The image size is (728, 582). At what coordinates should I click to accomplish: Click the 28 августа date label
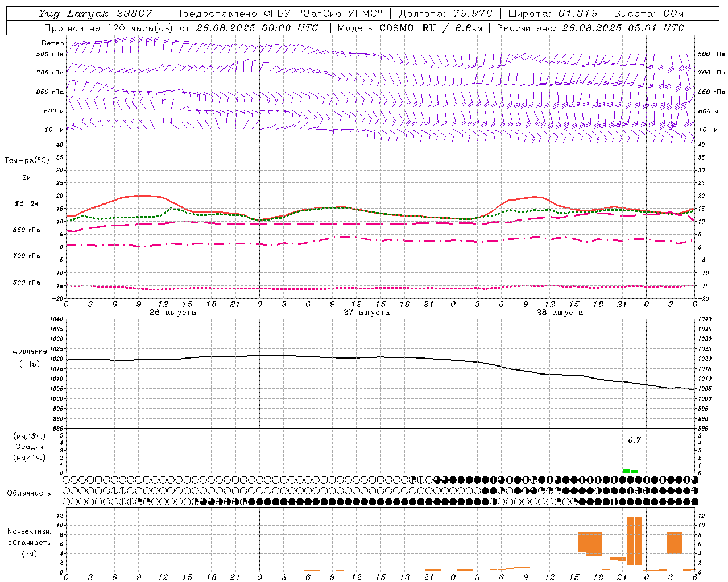pyautogui.click(x=560, y=313)
